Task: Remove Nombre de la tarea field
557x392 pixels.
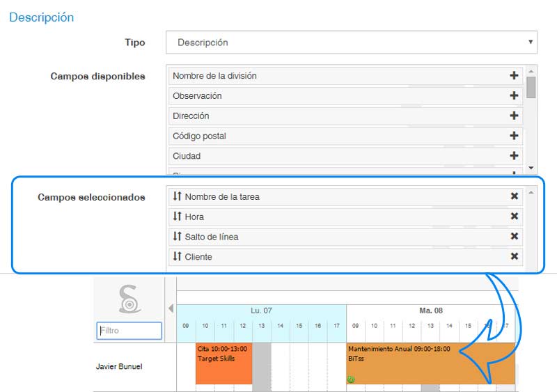Action: (514, 196)
